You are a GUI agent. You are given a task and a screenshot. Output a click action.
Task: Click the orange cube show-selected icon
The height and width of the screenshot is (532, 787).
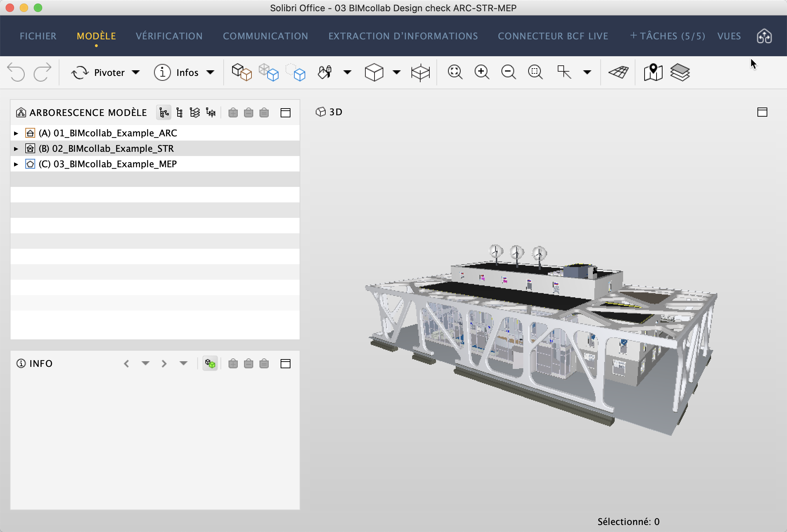(x=242, y=72)
